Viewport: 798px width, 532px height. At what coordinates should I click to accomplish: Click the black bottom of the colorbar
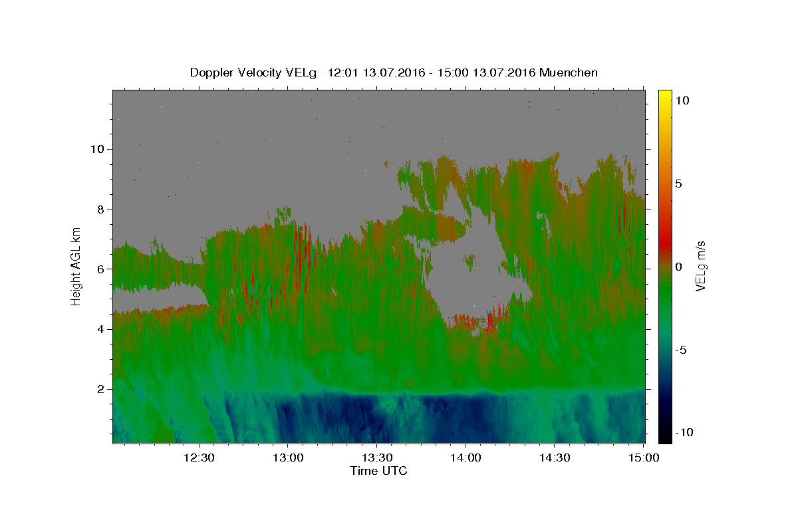click(x=664, y=436)
